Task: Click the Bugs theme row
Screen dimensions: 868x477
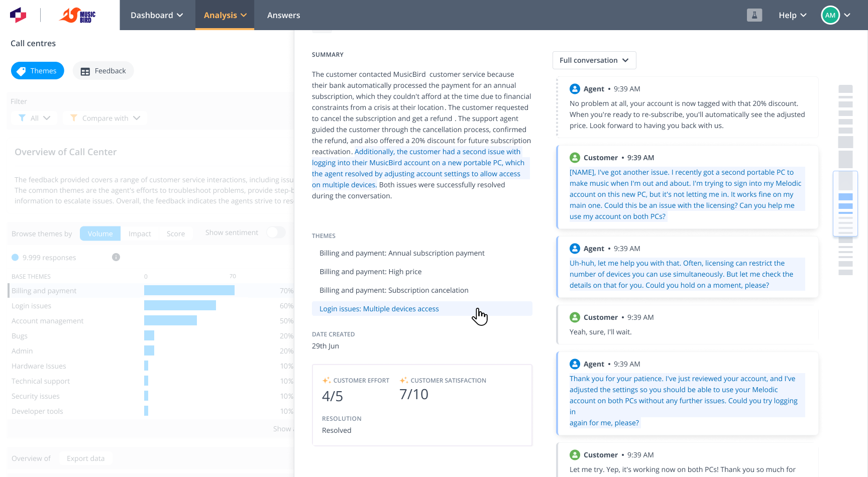Action: [x=151, y=336]
